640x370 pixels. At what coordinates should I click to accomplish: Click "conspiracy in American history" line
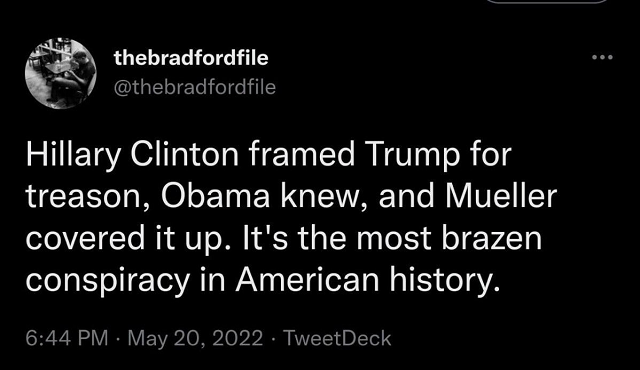[263, 280]
